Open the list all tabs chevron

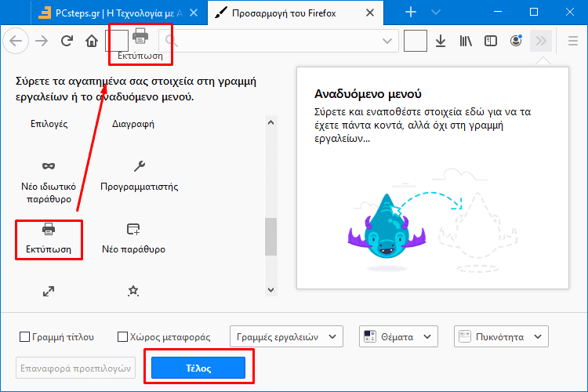pyautogui.click(x=436, y=13)
